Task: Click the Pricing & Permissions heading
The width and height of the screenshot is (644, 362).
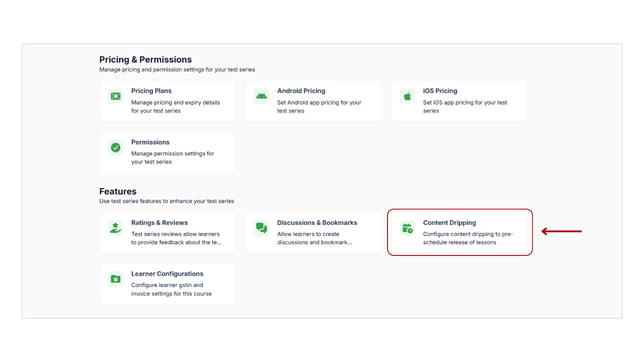Action: pos(145,60)
